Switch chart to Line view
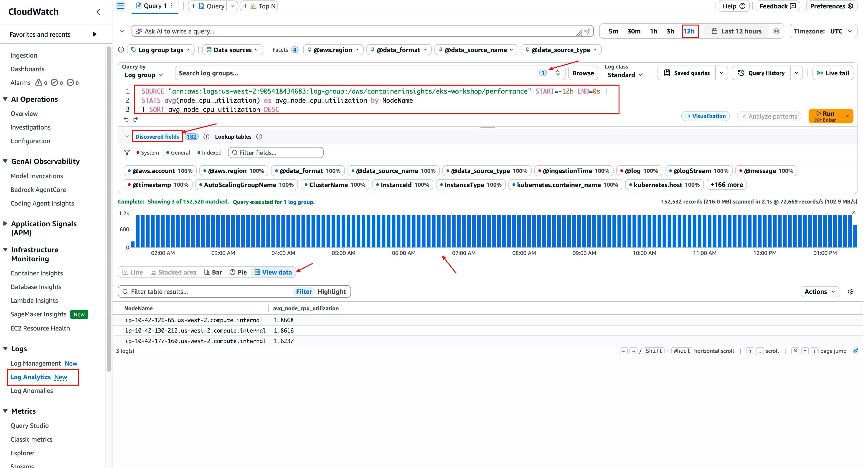This screenshot has height=468, width=868. tap(132, 272)
